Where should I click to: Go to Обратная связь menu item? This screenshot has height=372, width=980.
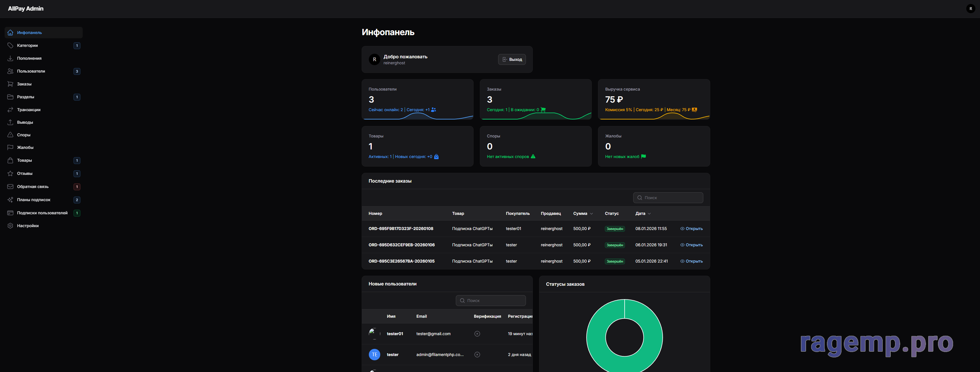[33, 187]
